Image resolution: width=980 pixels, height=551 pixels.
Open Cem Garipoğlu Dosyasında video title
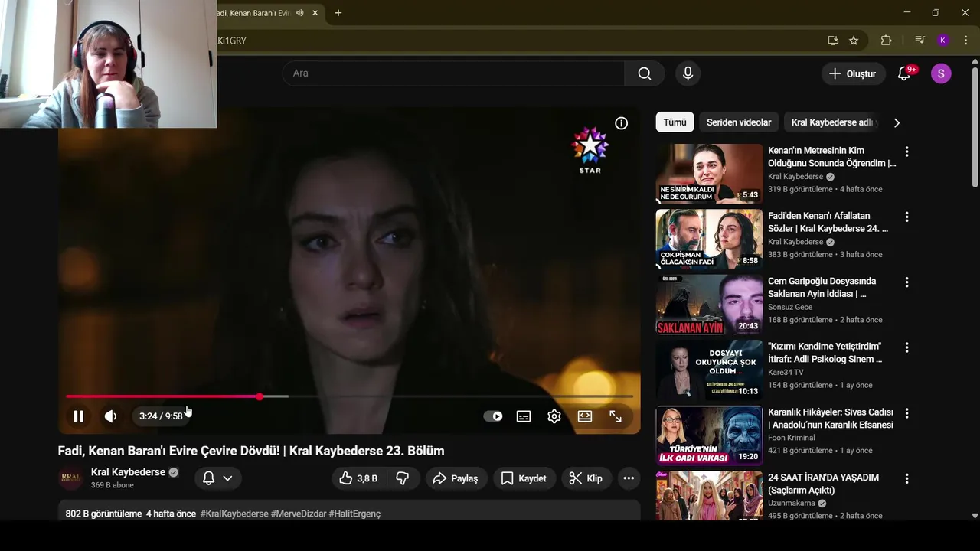(x=822, y=288)
